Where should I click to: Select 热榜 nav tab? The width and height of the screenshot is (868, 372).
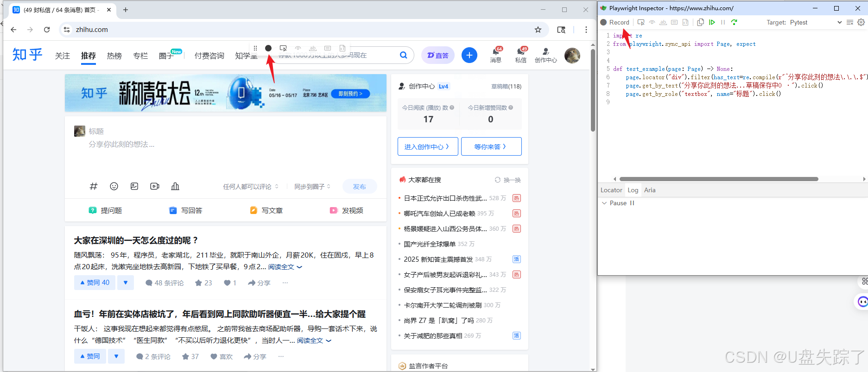[114, 56]
